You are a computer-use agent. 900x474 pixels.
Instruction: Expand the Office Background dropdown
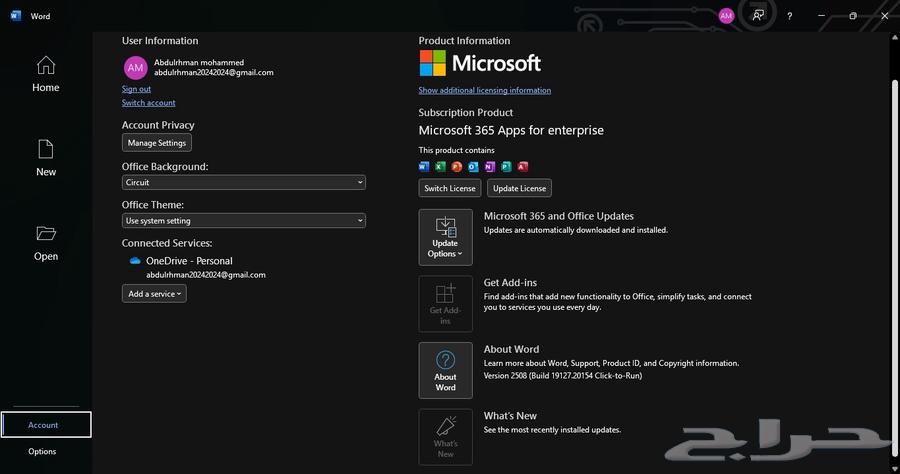coord(243,183)
